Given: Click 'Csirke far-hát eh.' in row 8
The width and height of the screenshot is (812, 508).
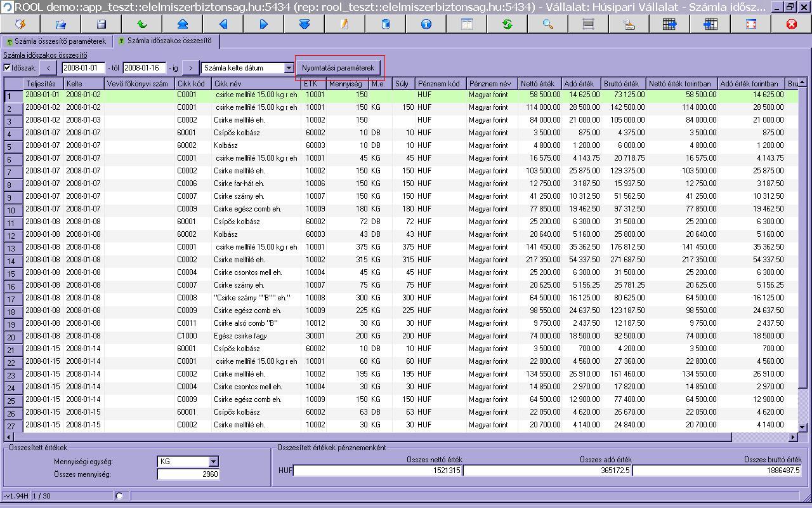Looking at the screenshot, I should point(239,184).
